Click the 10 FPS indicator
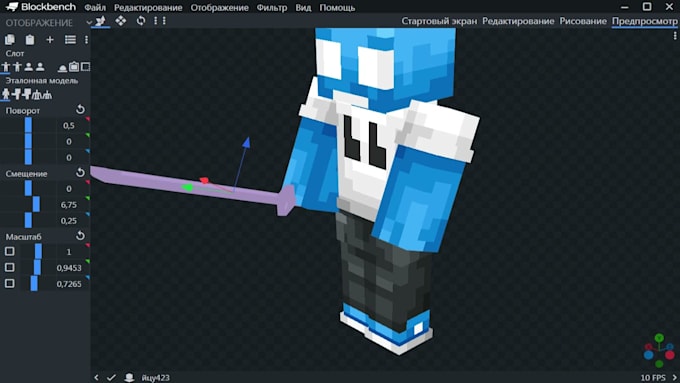The height and width of the screenshot is (383, 680). pyautogui.click(x=653, y=378)
